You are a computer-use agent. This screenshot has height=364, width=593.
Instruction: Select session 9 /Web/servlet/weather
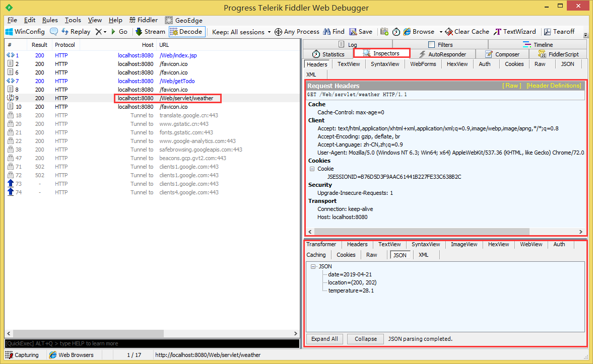coord(152,98)
